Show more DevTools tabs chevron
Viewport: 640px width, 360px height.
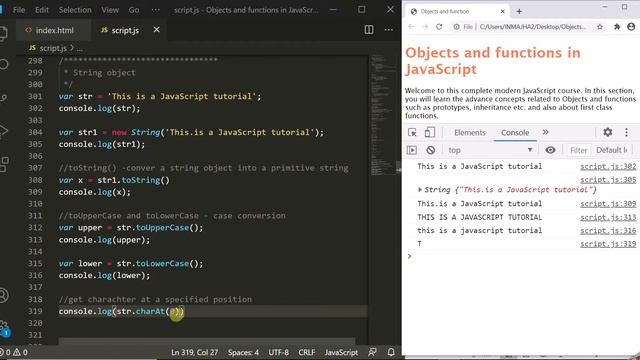[545, 132]
